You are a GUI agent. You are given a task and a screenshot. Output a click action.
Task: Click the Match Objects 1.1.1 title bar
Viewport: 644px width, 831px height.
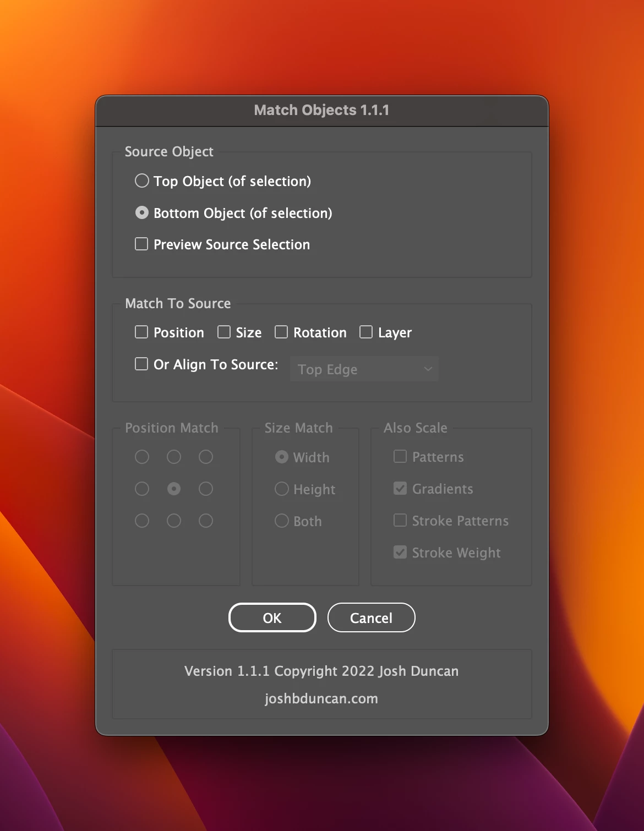(322, 110)
